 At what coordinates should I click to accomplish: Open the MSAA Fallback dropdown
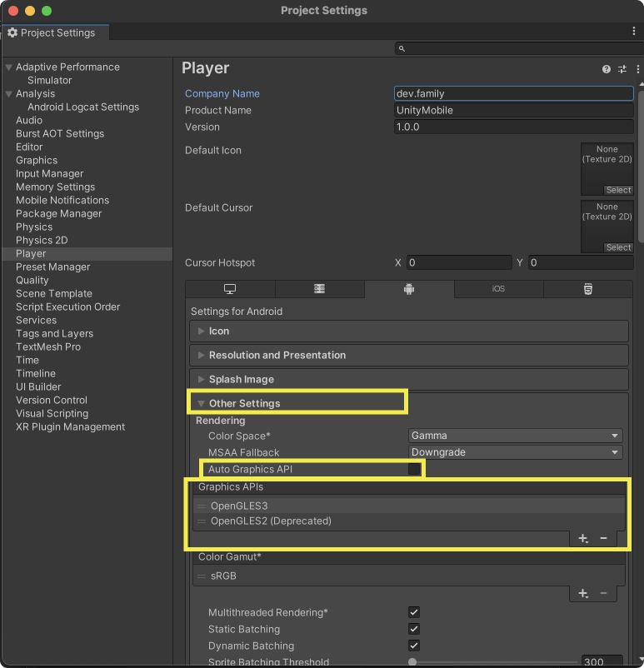pos(516,452)
